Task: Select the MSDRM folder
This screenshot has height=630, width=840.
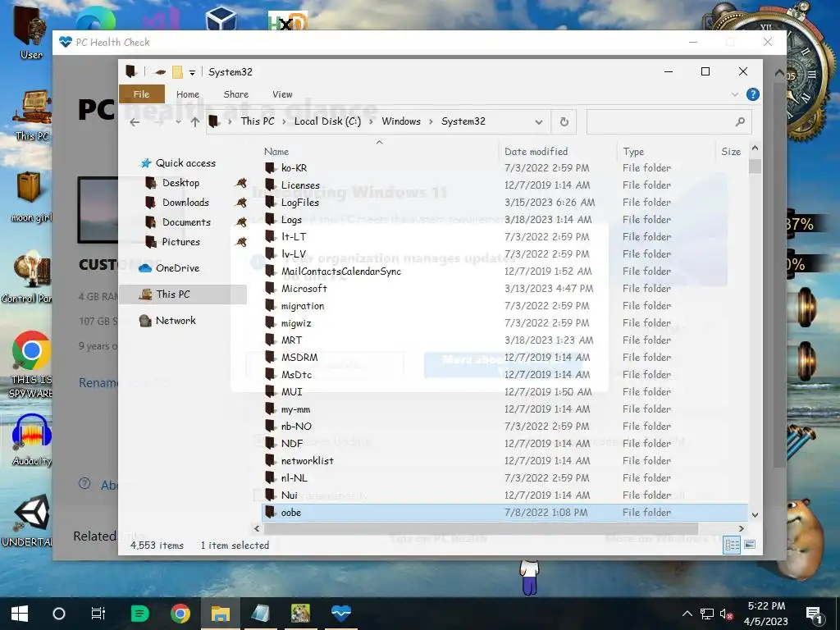Action: coord(299,358)
